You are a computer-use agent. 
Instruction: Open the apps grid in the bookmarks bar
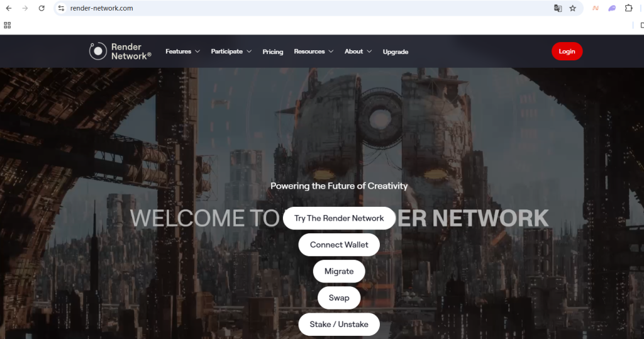pos(8,25)
